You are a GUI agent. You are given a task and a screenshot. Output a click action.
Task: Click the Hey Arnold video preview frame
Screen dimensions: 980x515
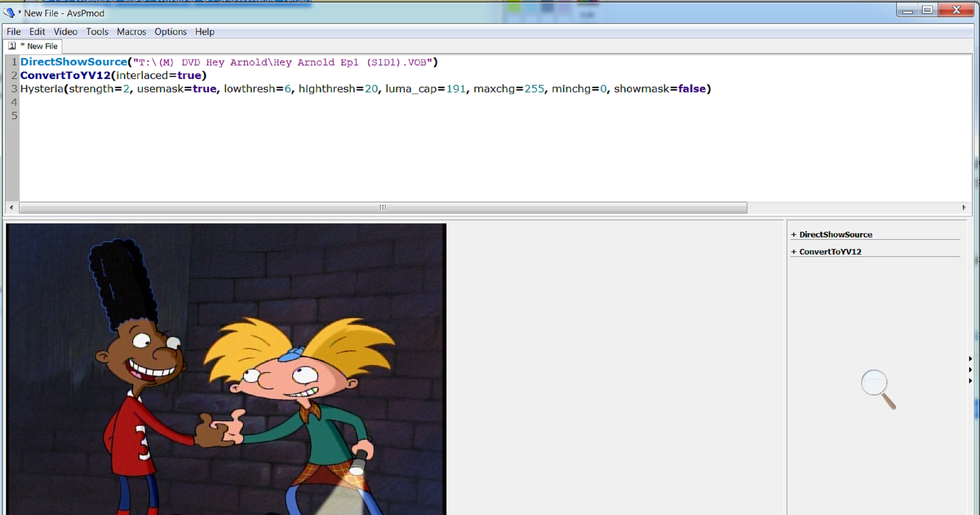point(226,369)
